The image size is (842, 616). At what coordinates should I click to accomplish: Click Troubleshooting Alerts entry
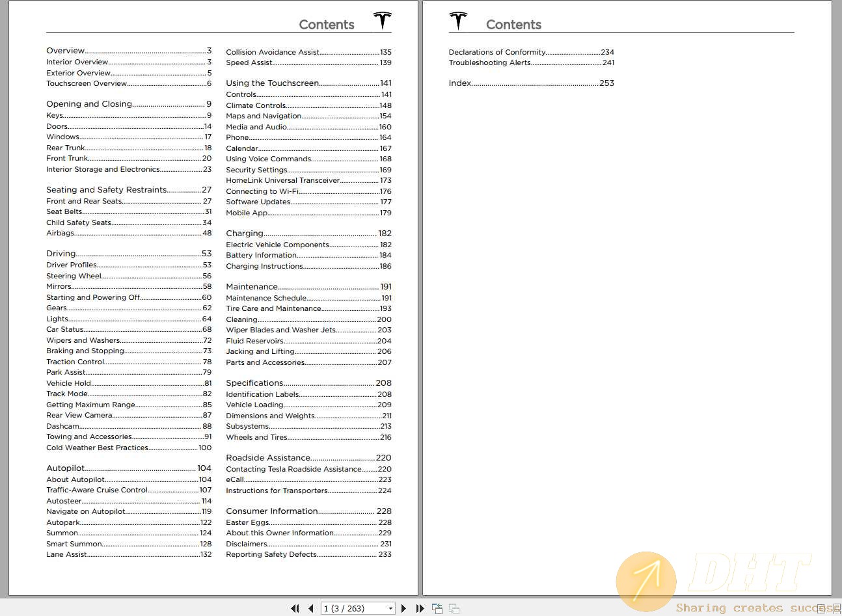(x=531, y=62)
